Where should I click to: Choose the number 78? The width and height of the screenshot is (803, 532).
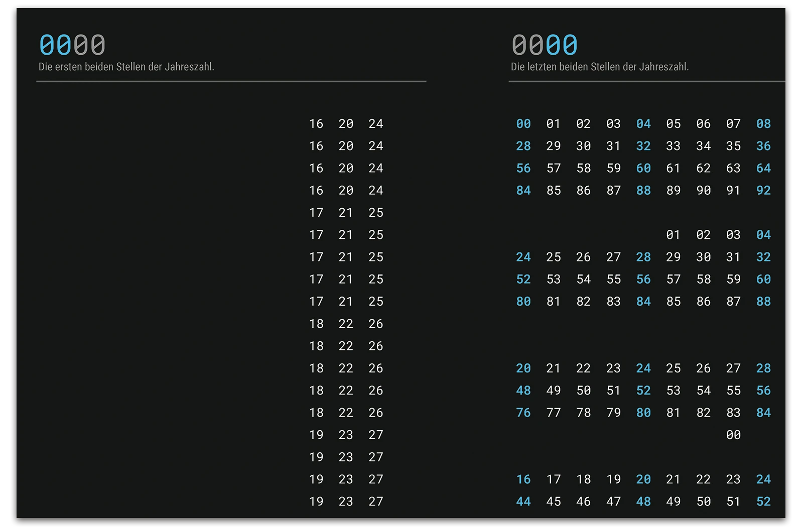[583, 413]
